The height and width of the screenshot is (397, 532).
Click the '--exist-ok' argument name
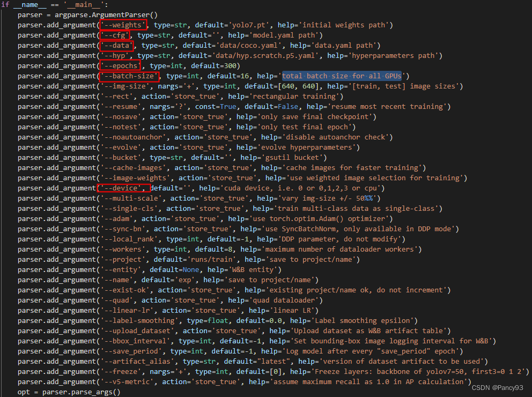click(x=125, y=290)
